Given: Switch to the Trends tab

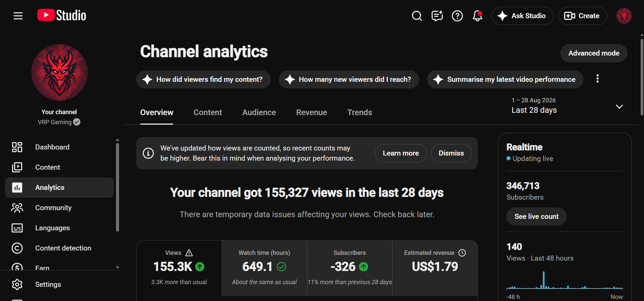Looking at the screenshot, I should [x=360, y=112].
